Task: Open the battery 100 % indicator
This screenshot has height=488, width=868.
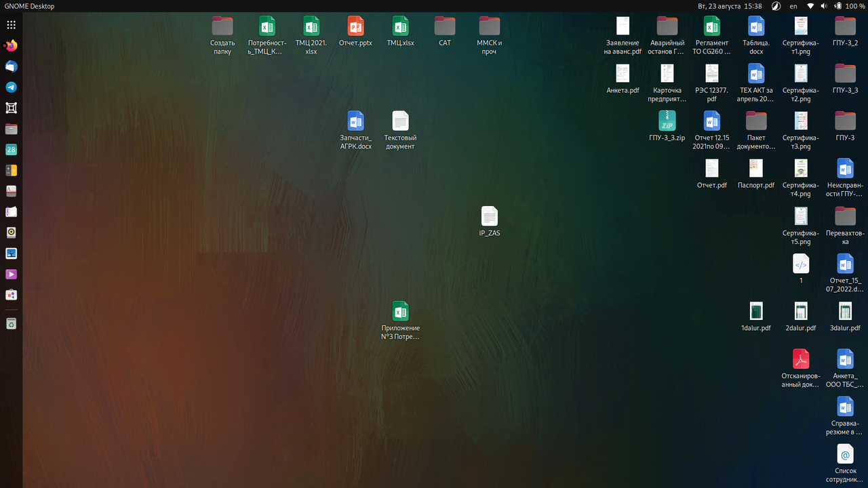Action: tap(850, 6)
